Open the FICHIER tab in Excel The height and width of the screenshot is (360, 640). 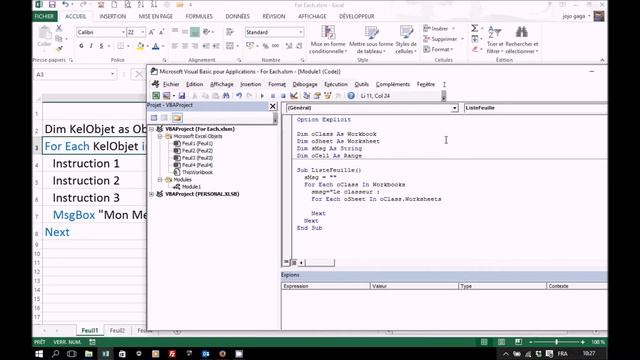(x=44, y=16)
